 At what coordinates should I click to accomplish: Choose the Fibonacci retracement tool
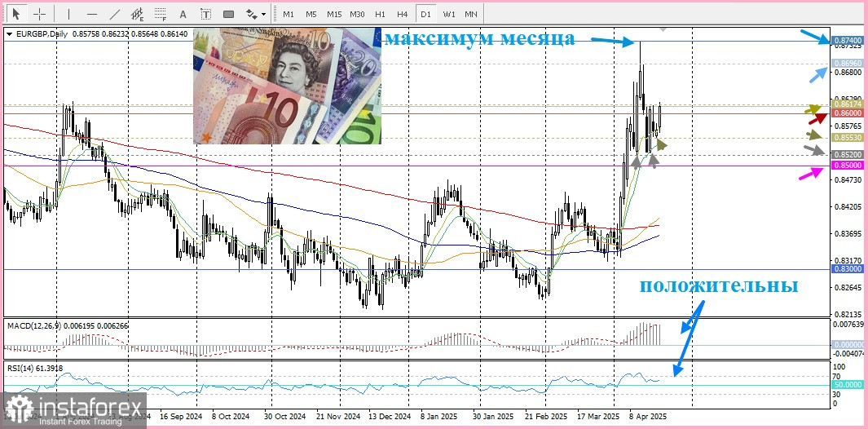click(x=160, y=14)
